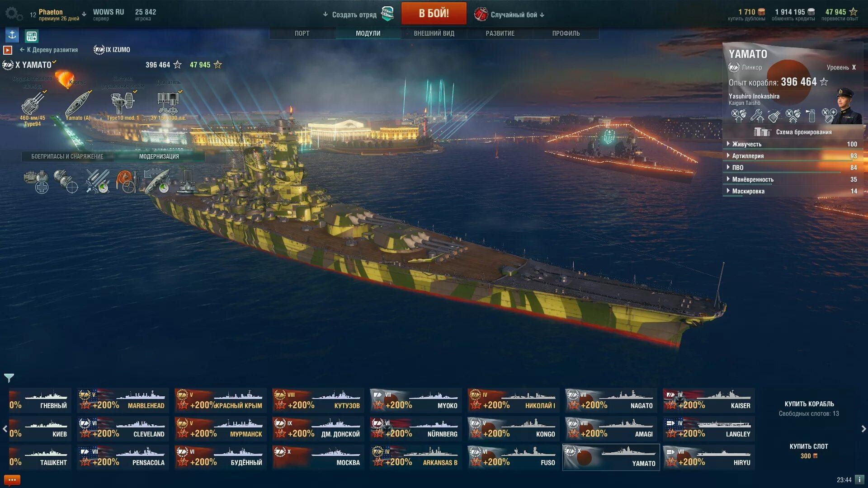Click the armor scheme icon
This screenshot has height=488, width=868.
[x=762, y=132]
